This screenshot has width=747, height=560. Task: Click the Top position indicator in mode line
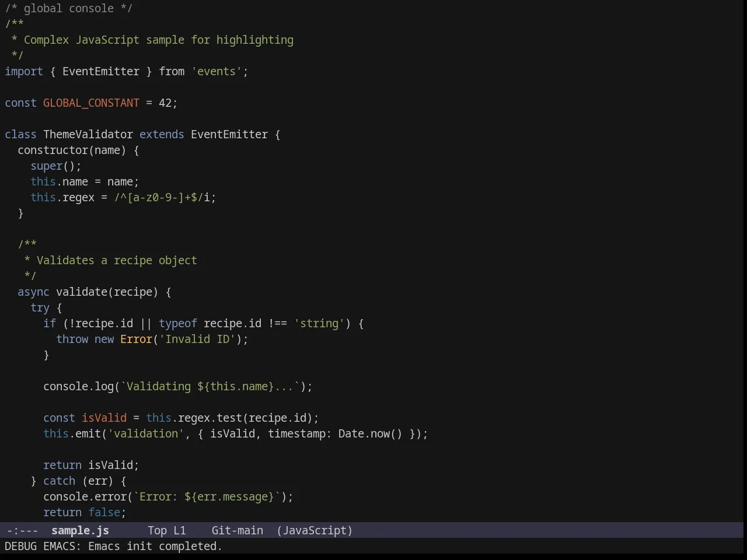[x=157, y=530]
